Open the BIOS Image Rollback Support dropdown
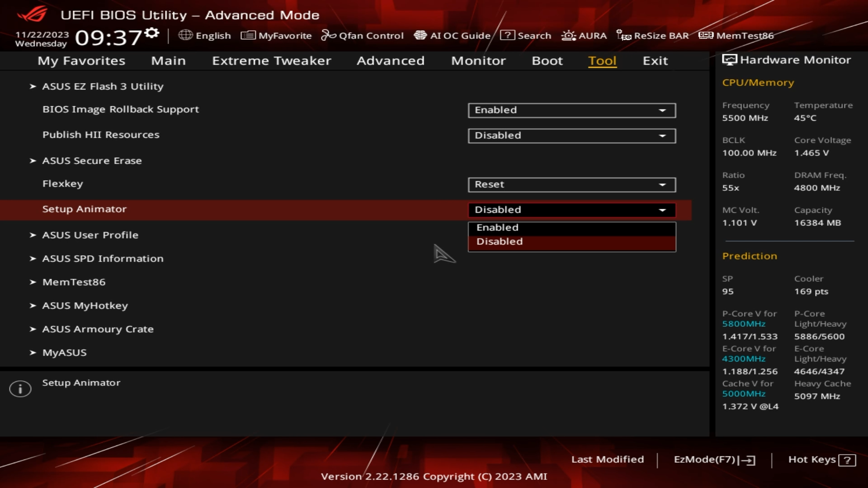868x488 pixels. point(571,110)
